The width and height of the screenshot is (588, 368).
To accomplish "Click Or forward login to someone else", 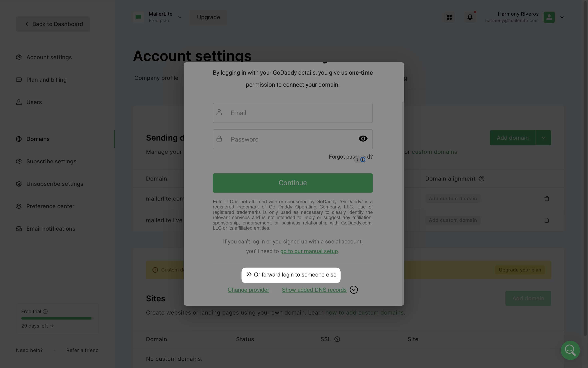I will pos(295,275).
